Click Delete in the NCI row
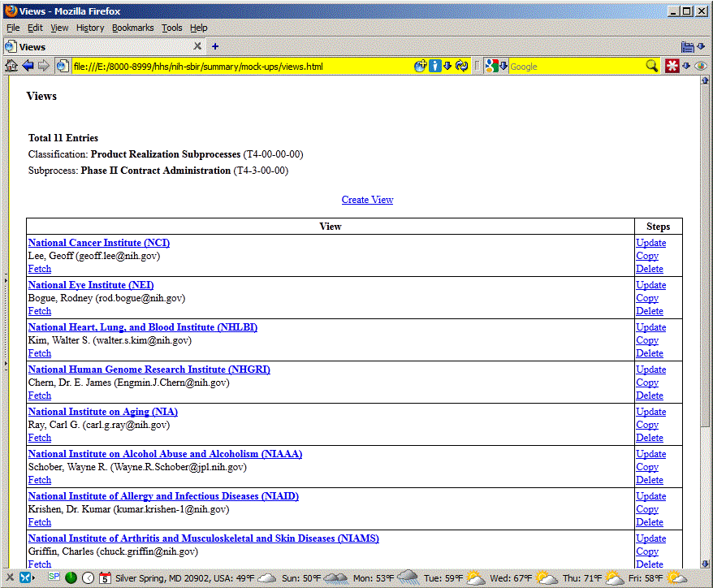Screen dimensions: 713x588 (x=650, y=269)
